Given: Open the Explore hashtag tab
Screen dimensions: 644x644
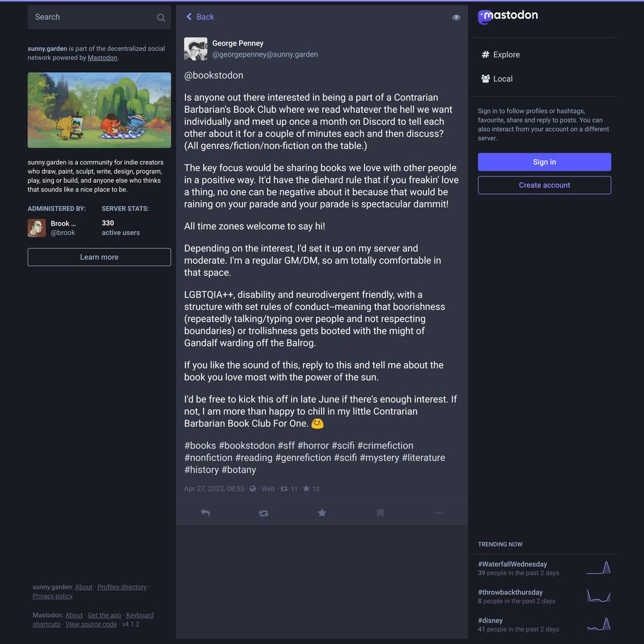Looking at the screenshot, I should tap(500, 55).
